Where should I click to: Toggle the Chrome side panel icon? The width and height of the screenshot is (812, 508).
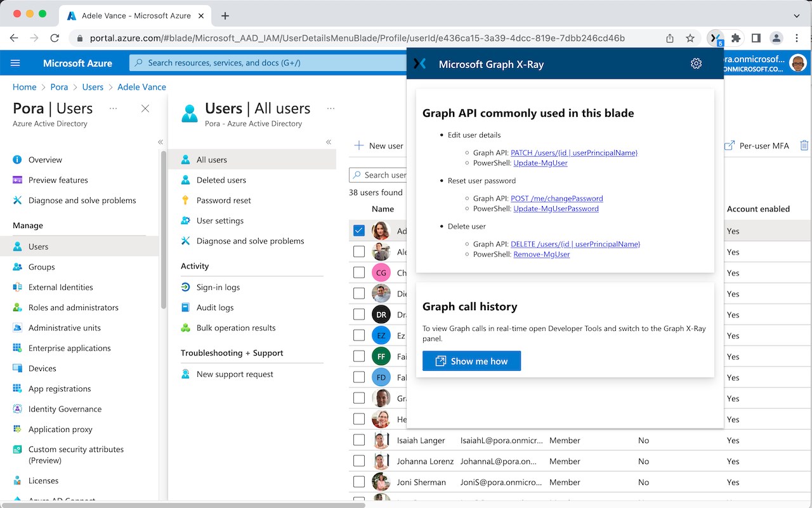756,38
